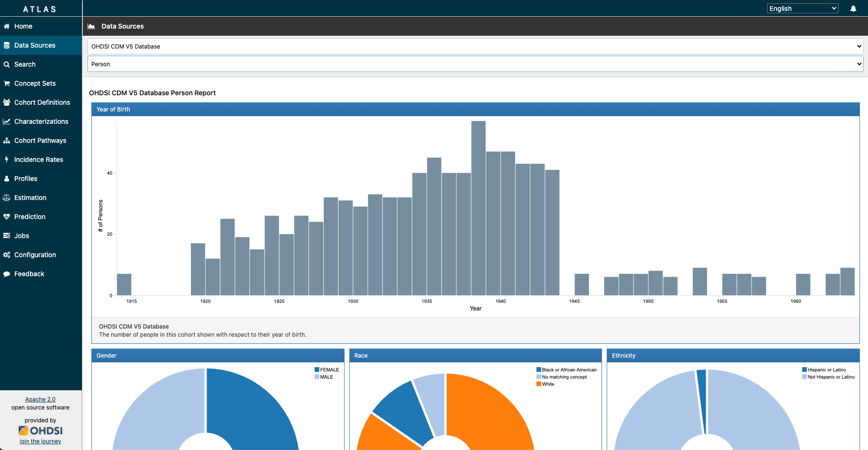Click the Not Hispanic or Latino legend swatch
The width and height of the screenshot is (868, 450).
click(805, 377)
